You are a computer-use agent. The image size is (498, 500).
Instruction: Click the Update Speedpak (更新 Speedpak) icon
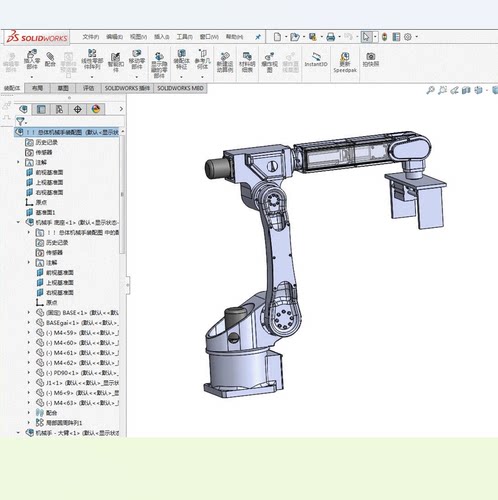pyautogui.click(x=345, y=62)
